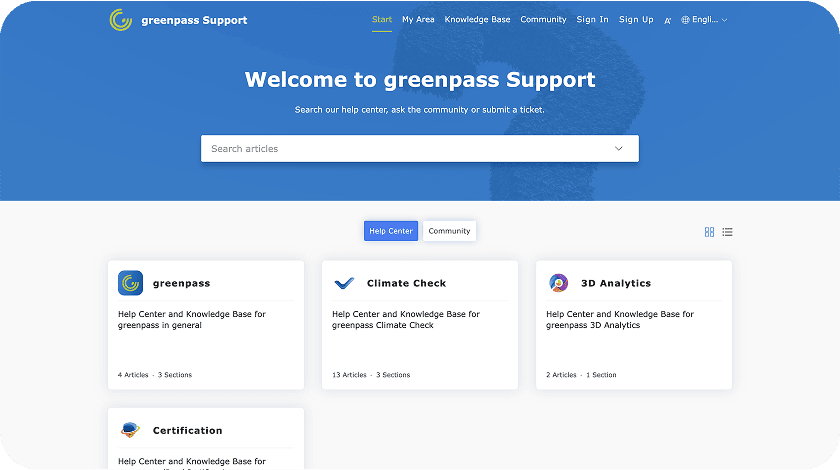Click the Sign Up link
The image size is (840, 470).
(x=636, y=19)
